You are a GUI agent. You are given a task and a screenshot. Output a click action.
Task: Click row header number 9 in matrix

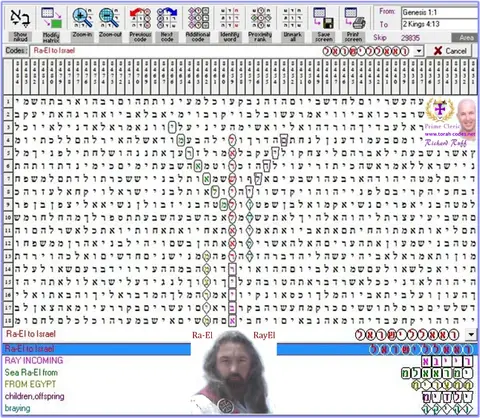pyautogui.click(x=8, y=204)
